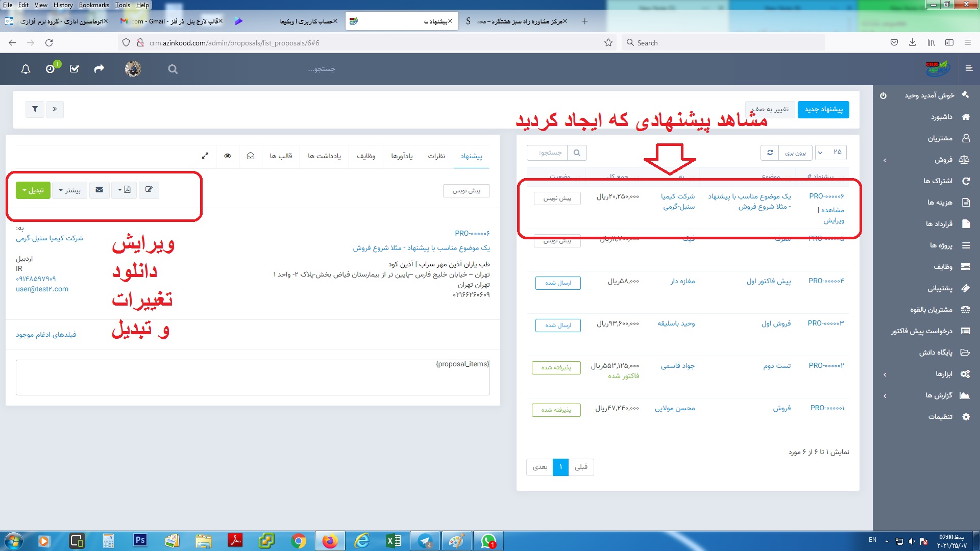The height and width of the screenshot is (551, 980).
Task: Switch to the یادداشت ها tab
Action: tap(324, 156)
